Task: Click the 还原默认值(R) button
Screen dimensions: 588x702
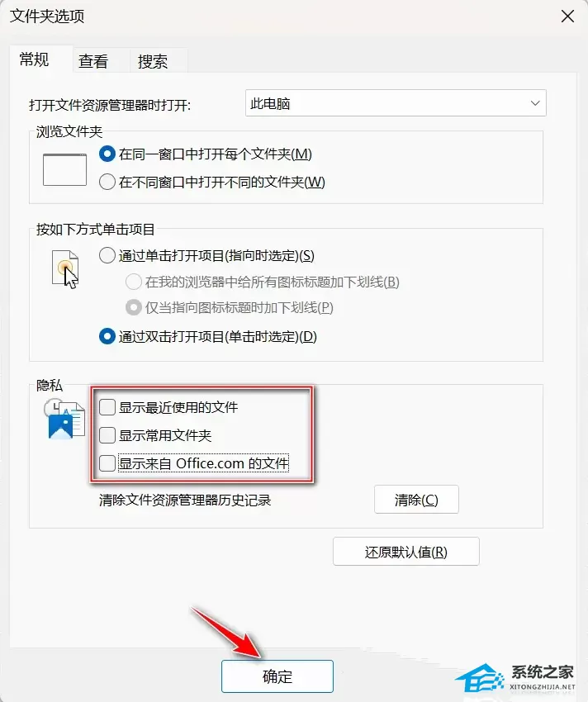Action: pos(406,552)
